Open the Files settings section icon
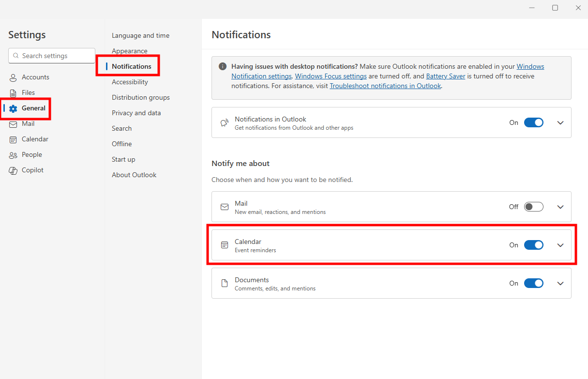Screen dimensions: 588x379 coord(12,92)
